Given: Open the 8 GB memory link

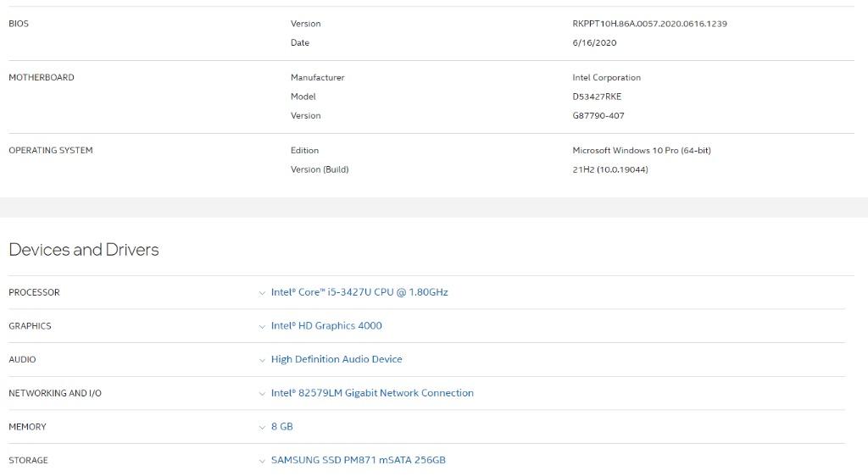Looking at the screenshot, I should coord(281,427).
